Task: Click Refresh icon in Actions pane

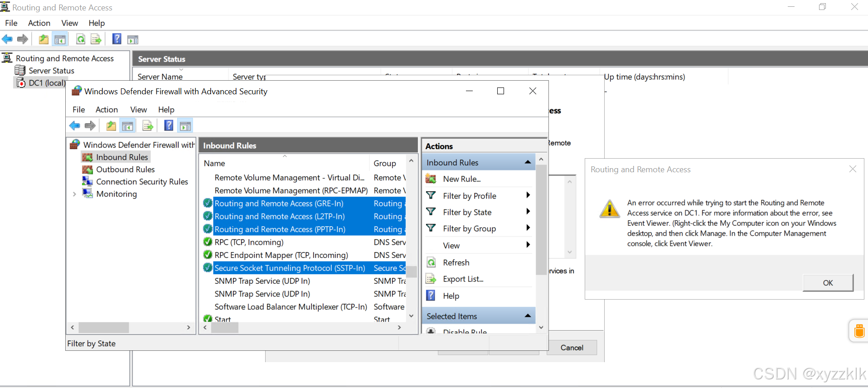Action: tap(431, 262)
